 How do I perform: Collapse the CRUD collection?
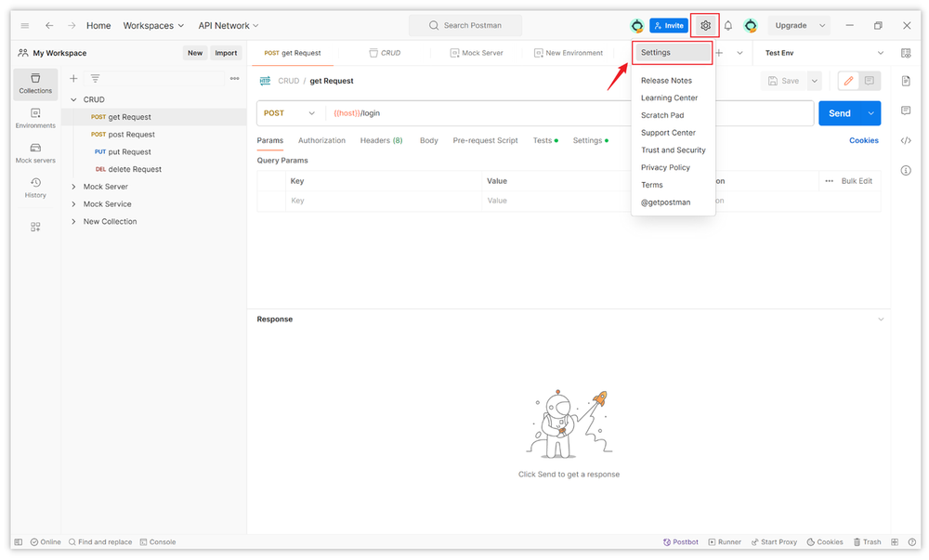click(74, 99)
